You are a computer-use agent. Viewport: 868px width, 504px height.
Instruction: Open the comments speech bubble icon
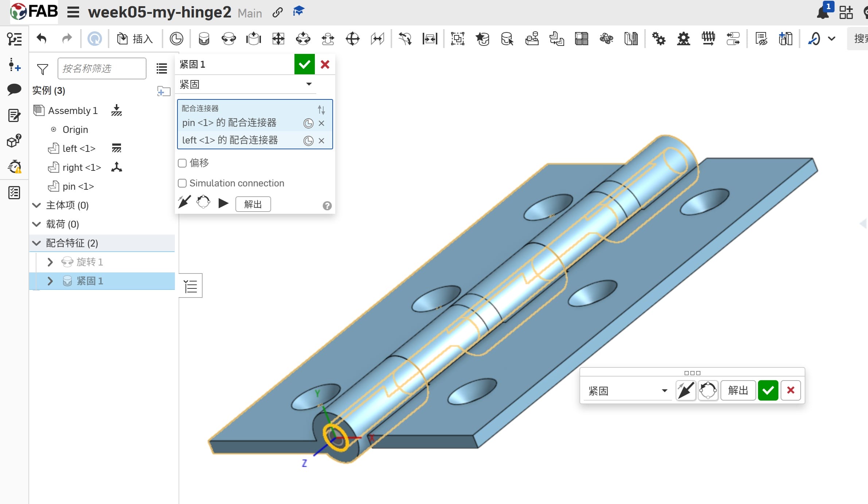point(14,89)
